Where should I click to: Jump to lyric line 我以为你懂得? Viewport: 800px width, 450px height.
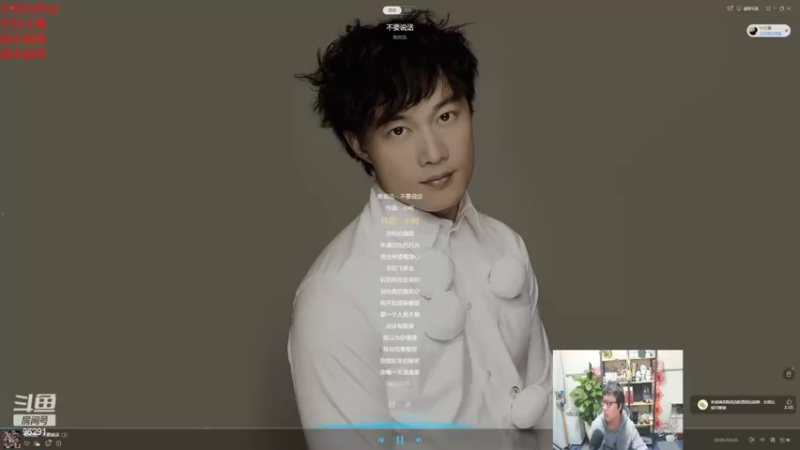coord(400,338)
